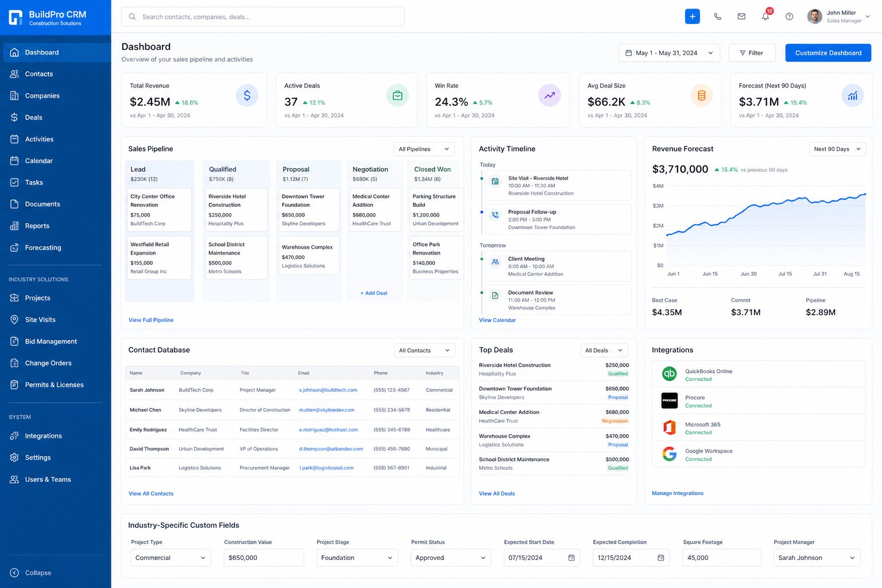Click the blue plus add button
The image size is (882, 588).
[693, 17]
